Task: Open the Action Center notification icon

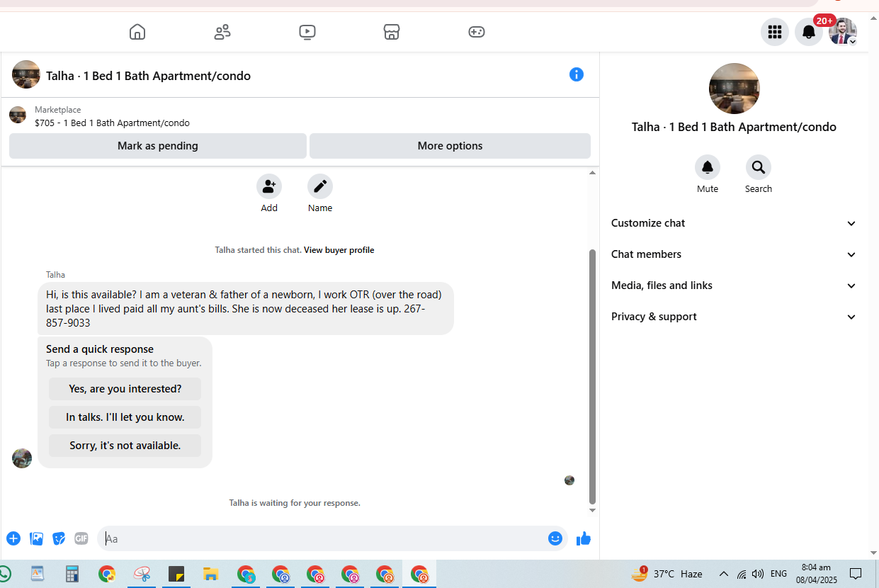Action: click(x=855, y=574)
